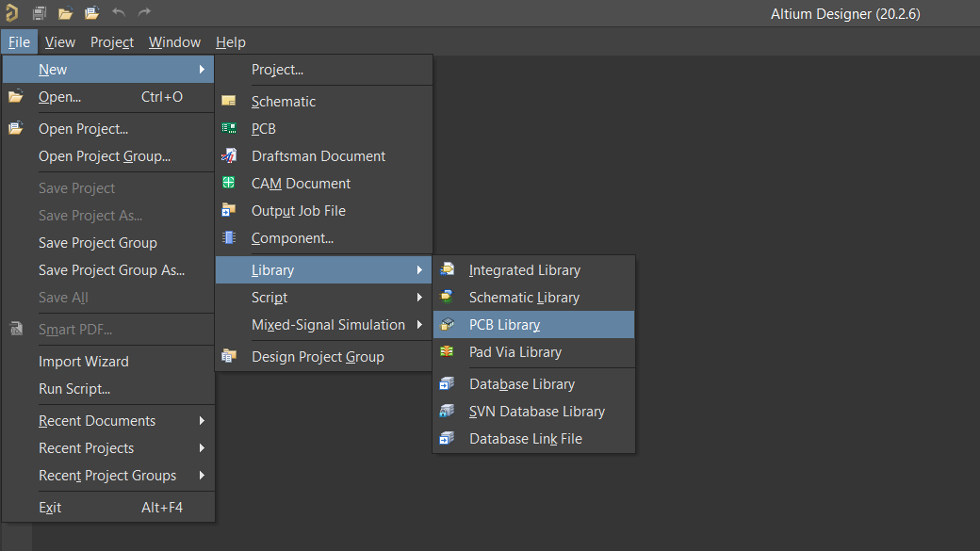
Task: Open the View menu
Action: [x=60, y=42]
